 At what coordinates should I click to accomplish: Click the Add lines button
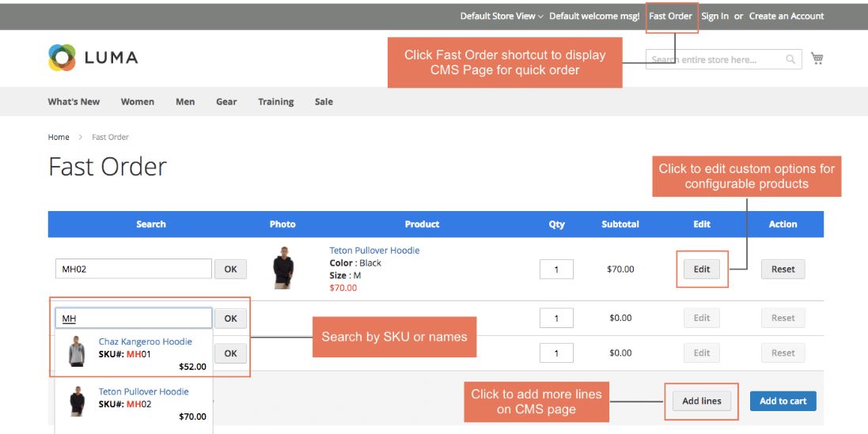[702, 401]
